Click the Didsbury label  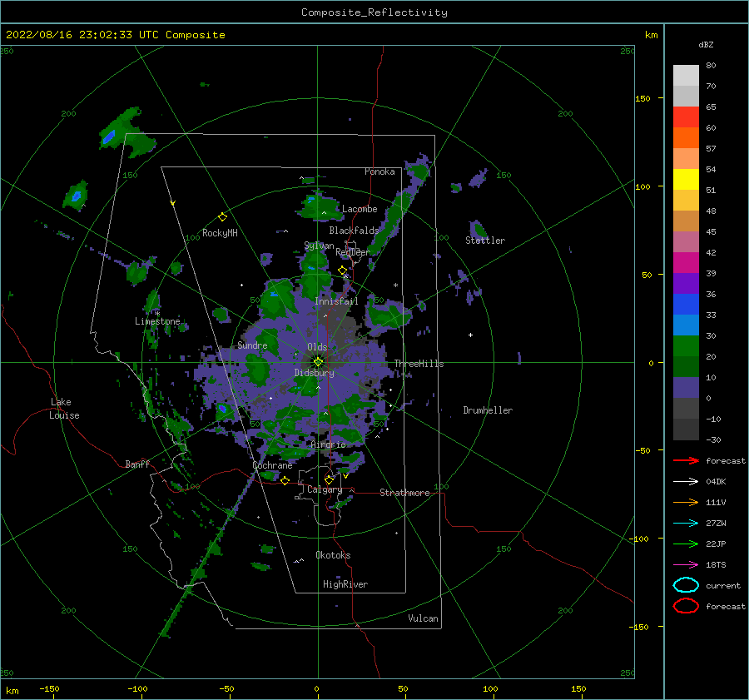pos(314,373)
